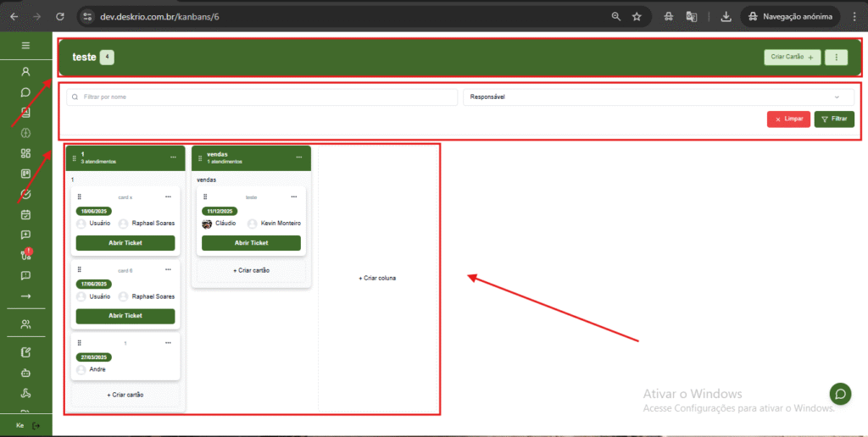
Task: Click the Criar Cartão button
Action: pos(793,58)
